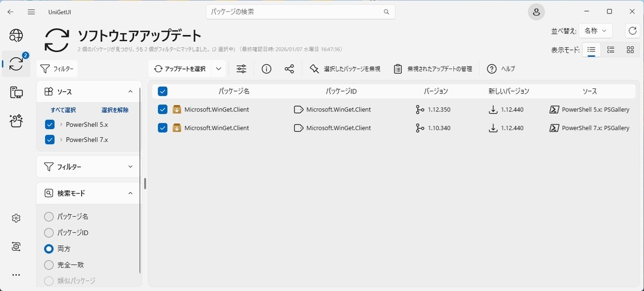Go back with the arrow button

click(10, 12)
